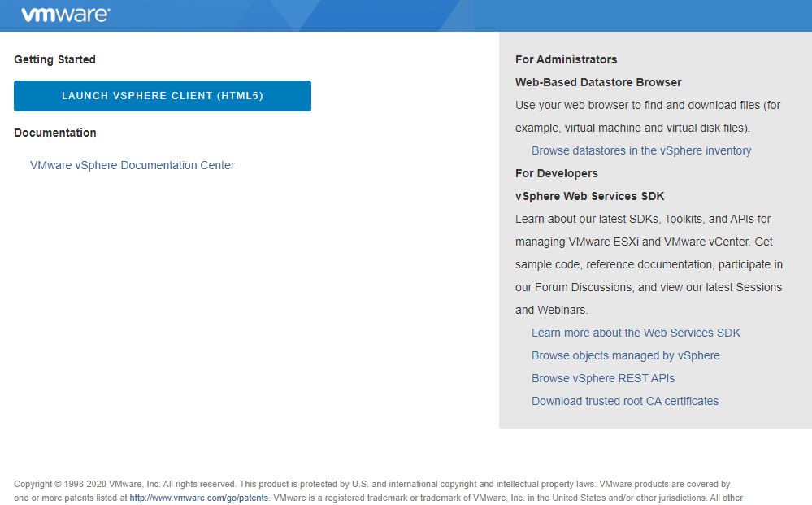Browse datastores in the vSphere inventory

point(641,150)
